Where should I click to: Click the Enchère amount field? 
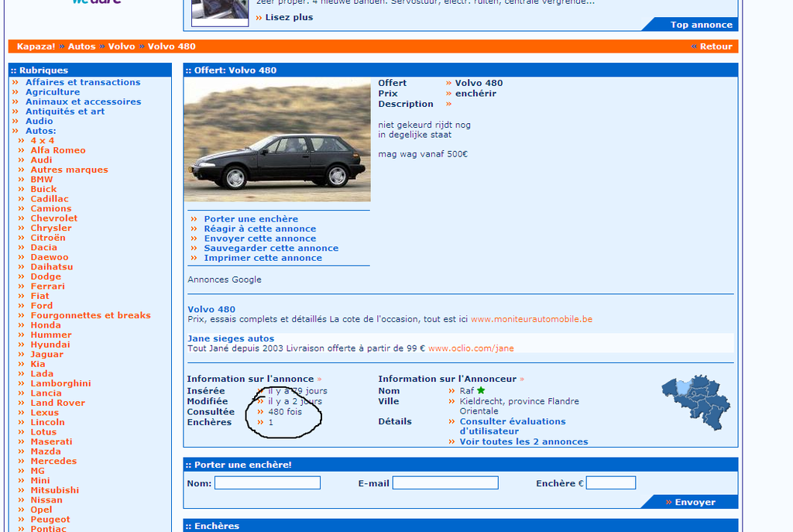pyautogui.click(x=611, y=483)
